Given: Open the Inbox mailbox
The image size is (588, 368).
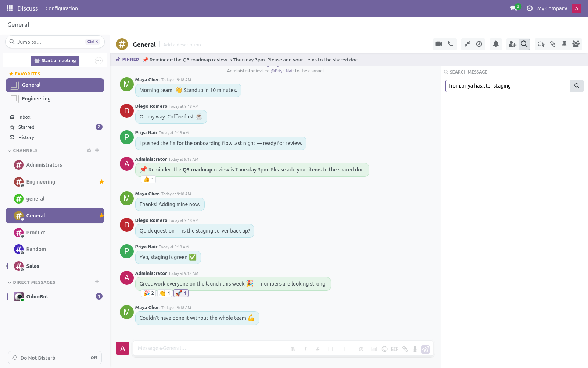Looking at the screenshot, I should tap(55, 117).
